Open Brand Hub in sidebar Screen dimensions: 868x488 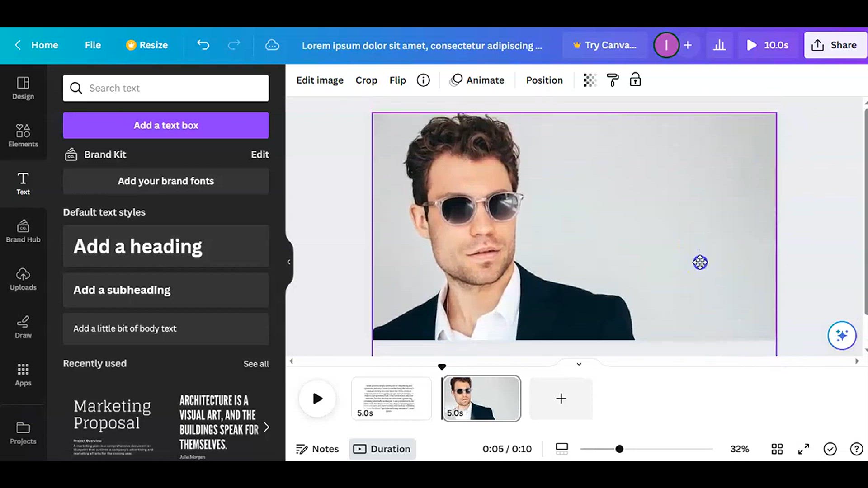coord(23,231)
